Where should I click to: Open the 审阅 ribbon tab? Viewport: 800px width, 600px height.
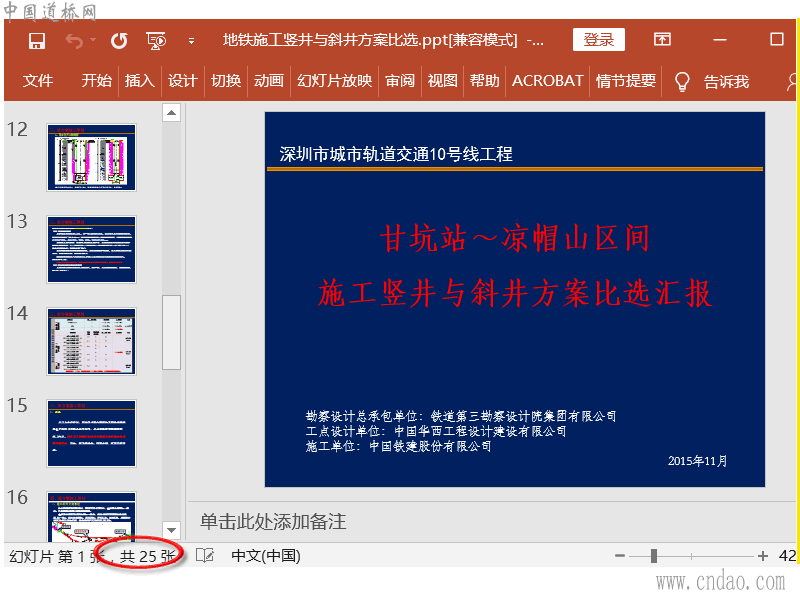pyautogui.click(x=400, y=81)
